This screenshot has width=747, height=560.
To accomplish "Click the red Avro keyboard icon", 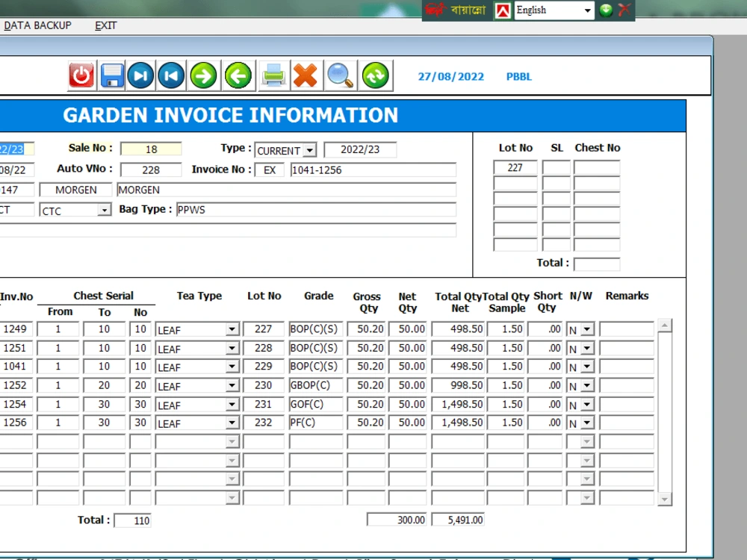I will point(503,10).
